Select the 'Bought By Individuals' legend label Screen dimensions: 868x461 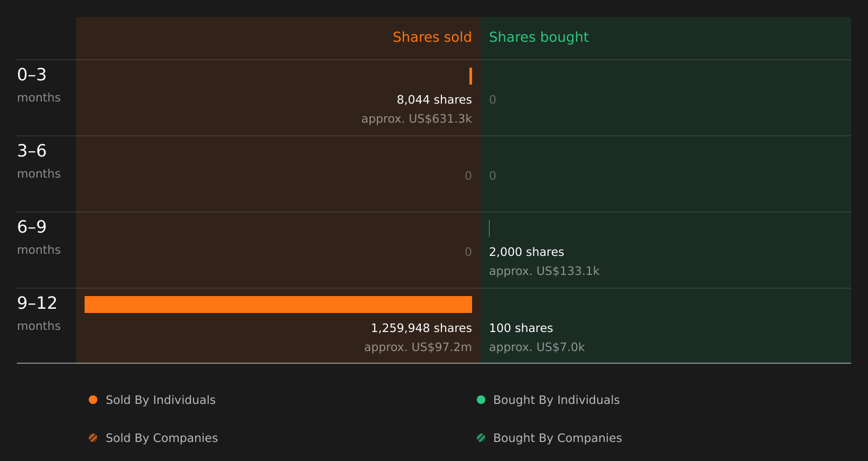[557, 400]
